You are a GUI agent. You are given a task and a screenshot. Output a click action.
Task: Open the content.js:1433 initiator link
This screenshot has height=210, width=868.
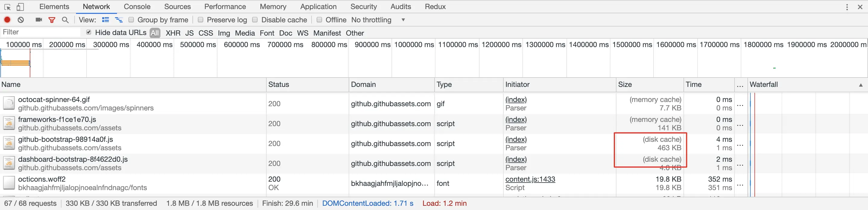[x=530, y=179]
